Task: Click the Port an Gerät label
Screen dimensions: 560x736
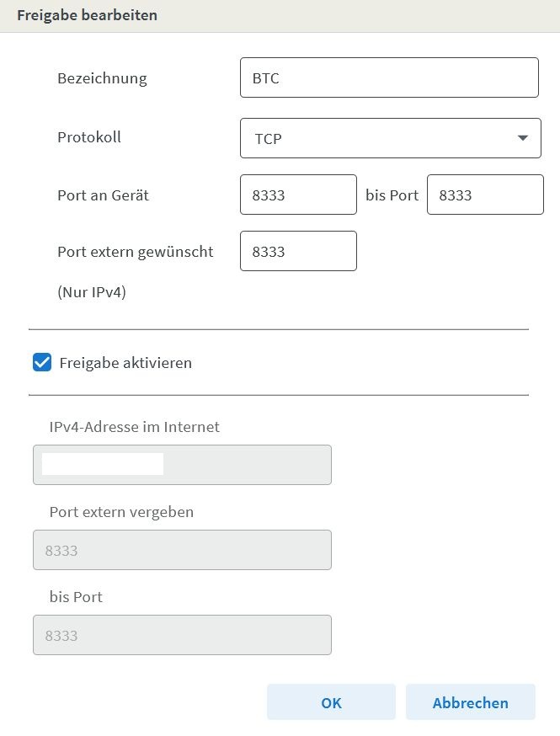Action: coord(103,195)
